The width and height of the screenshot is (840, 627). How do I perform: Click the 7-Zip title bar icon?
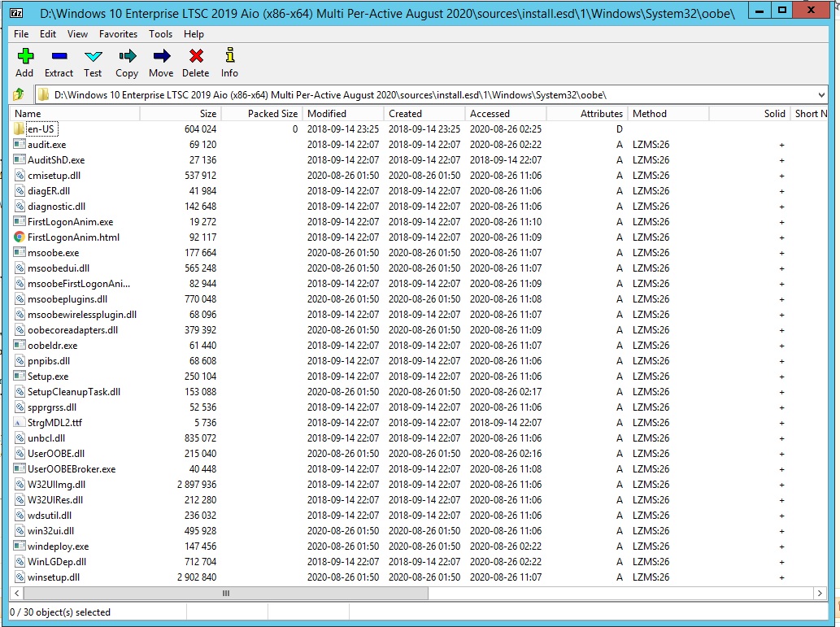(x=16, y=13)
